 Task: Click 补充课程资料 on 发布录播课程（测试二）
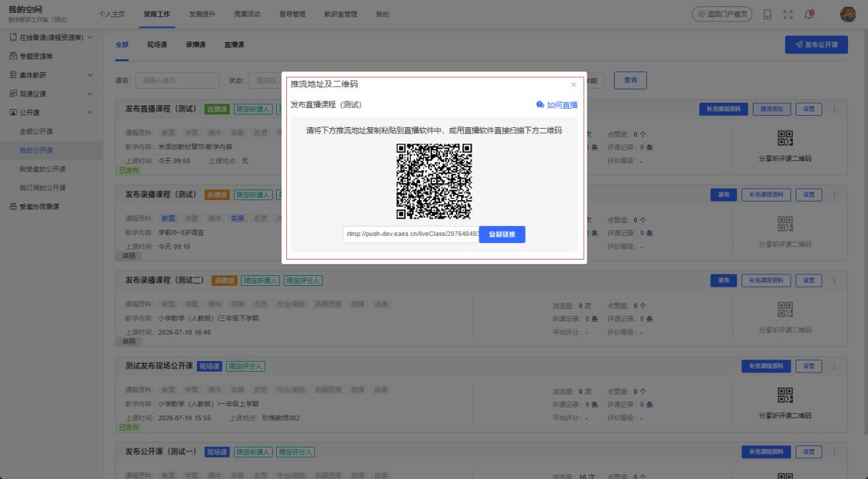pyautogui.click(x=766, y=280)
